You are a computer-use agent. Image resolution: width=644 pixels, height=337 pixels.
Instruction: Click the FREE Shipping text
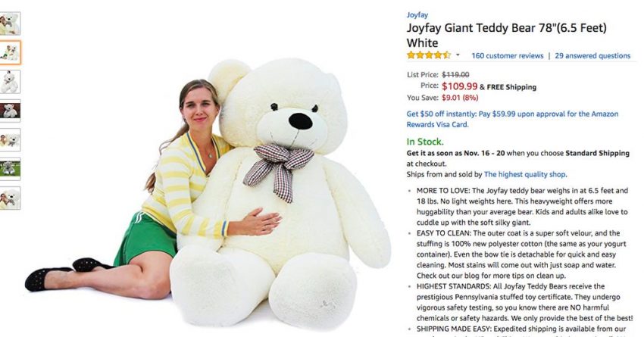[511, 87]
